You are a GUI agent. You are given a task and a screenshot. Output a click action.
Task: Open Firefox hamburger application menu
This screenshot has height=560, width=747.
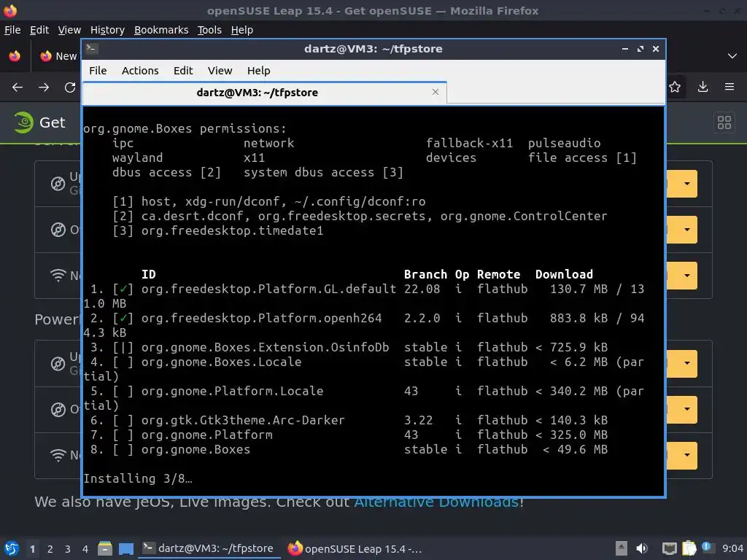click(x=729, y=87)
